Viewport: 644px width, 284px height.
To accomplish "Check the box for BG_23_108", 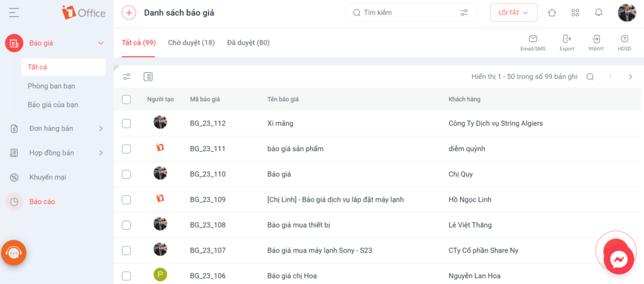I will (x=126, y=225).
